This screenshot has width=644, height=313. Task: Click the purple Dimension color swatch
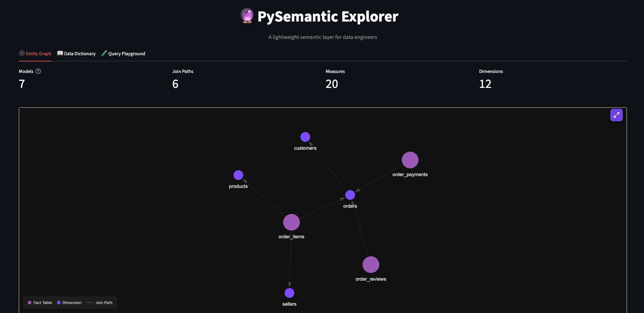coord(59,303)
